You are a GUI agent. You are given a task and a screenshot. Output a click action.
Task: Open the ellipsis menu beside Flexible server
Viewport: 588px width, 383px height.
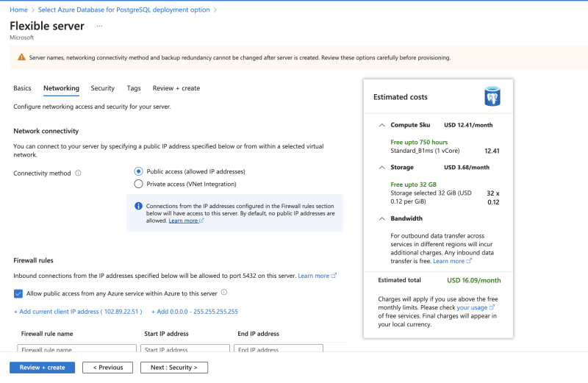pos(99,26)
